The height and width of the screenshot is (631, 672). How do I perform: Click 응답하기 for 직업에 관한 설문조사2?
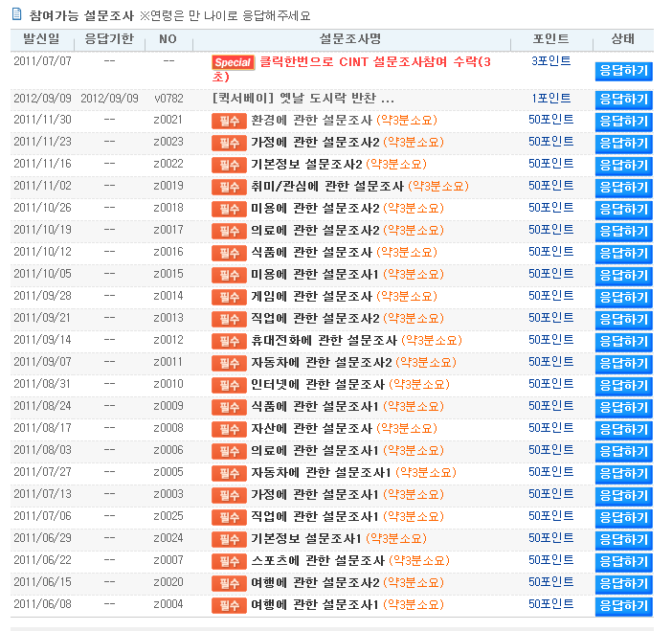(623, 320)
